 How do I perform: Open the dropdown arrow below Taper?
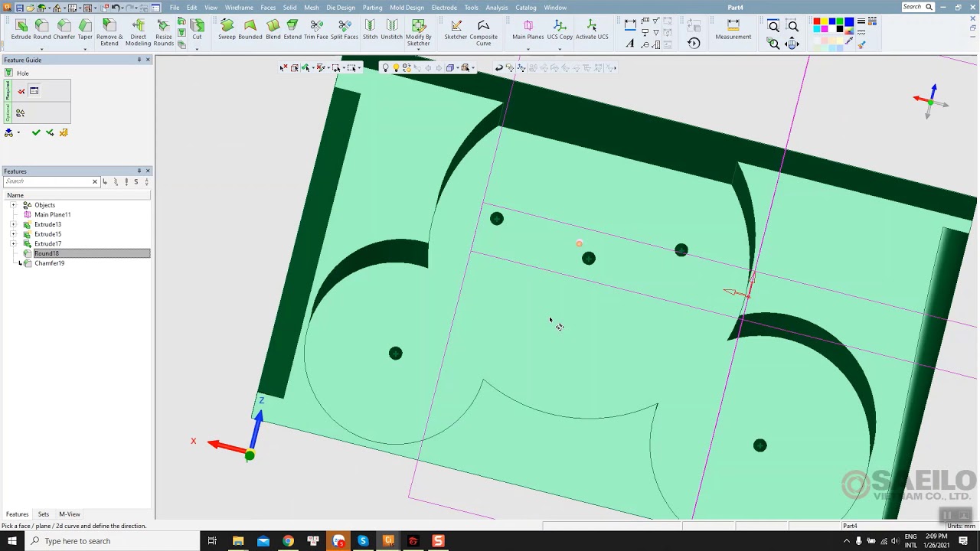tap(85, 50)
